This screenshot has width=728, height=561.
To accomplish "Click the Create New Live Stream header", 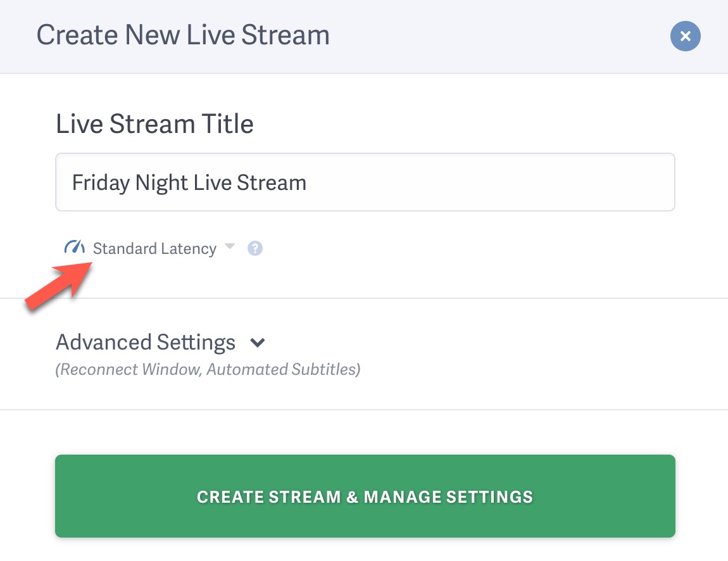I will (x=183, y=35).
